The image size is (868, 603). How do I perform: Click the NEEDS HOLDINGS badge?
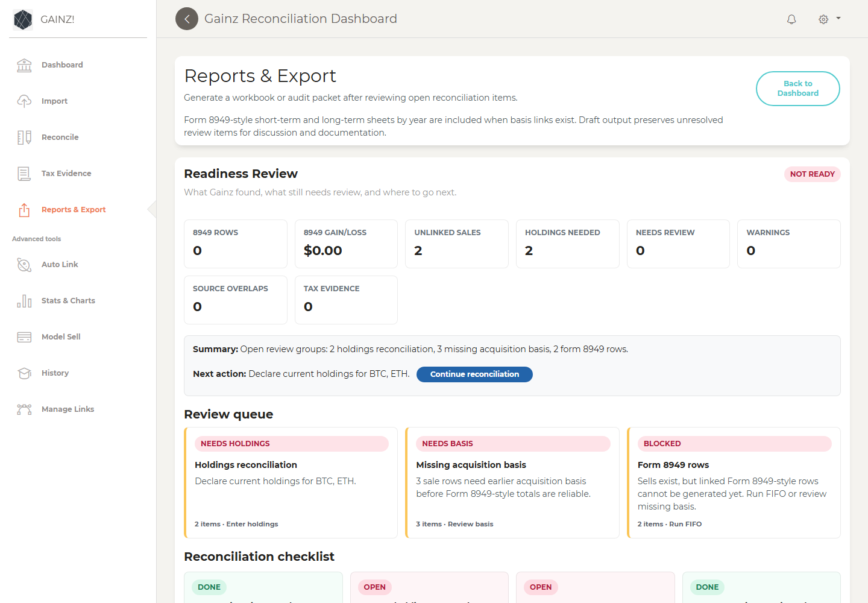(292, 444)
